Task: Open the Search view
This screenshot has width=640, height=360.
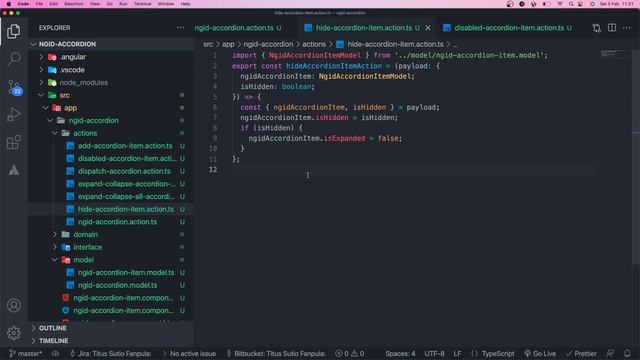Action: pyautogui.click(x=13, y=58)
